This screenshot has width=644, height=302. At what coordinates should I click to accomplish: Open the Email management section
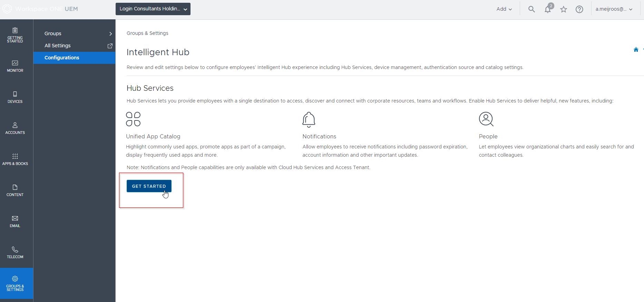tap(15, 221)
